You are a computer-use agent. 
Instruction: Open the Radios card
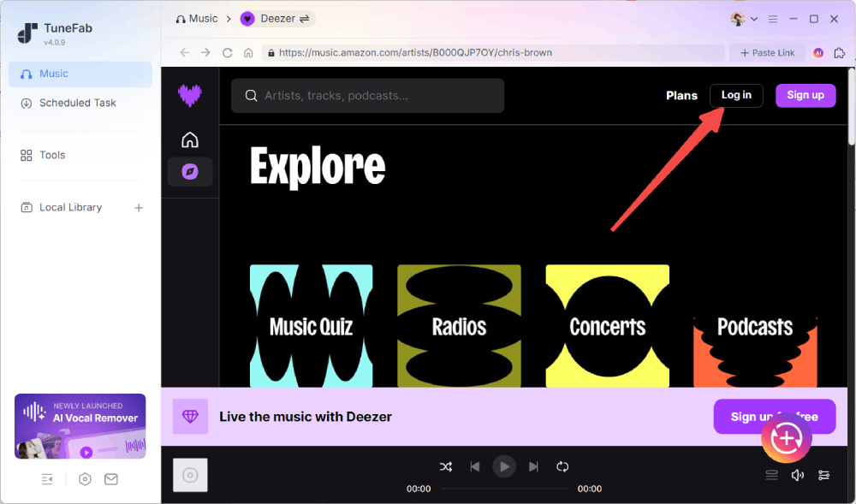[459, 326]
